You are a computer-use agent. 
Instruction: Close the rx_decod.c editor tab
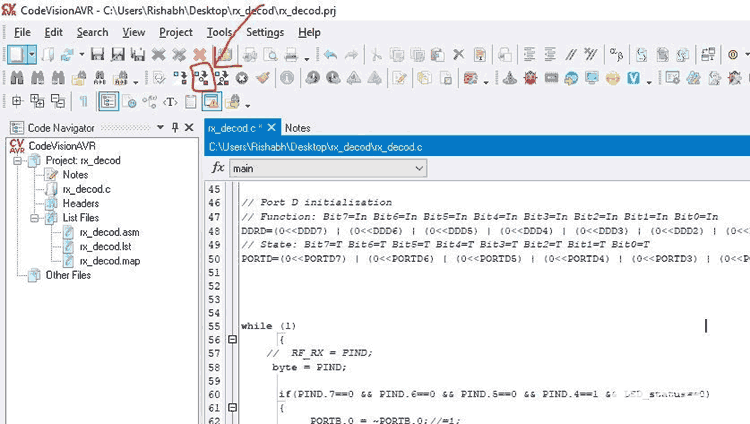[x=272, y=127]
